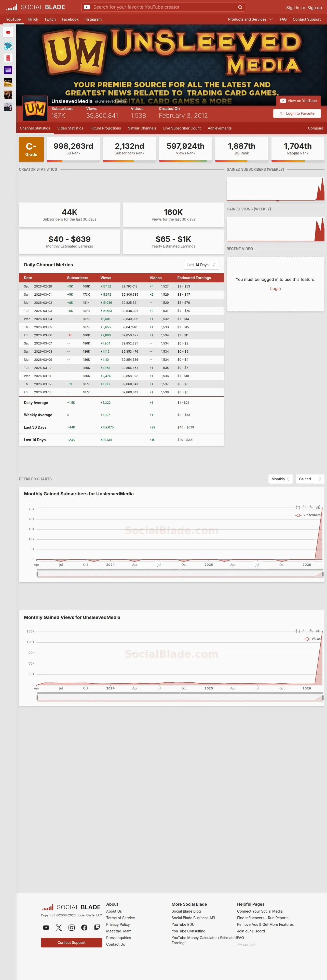Click footer YouTube social icon

pos(46,928)
